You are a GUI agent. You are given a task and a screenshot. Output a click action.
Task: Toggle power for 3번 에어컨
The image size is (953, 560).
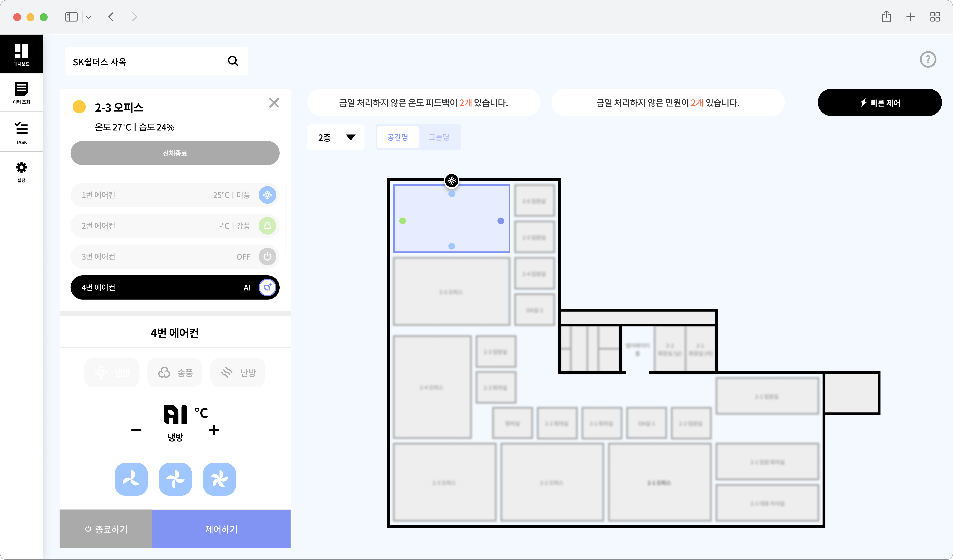(267, 257)
